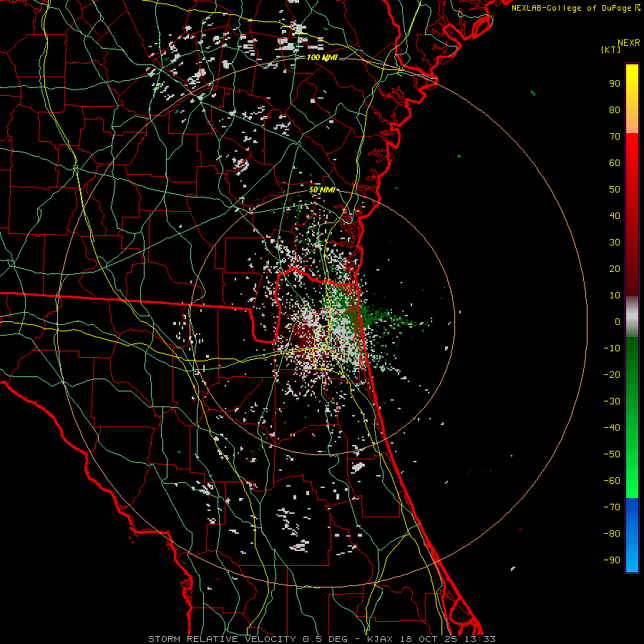Viewport: 644px width, 644px height.
Task: Select the -10 value on the velocity scale
Action: click(x=612, y=348)
